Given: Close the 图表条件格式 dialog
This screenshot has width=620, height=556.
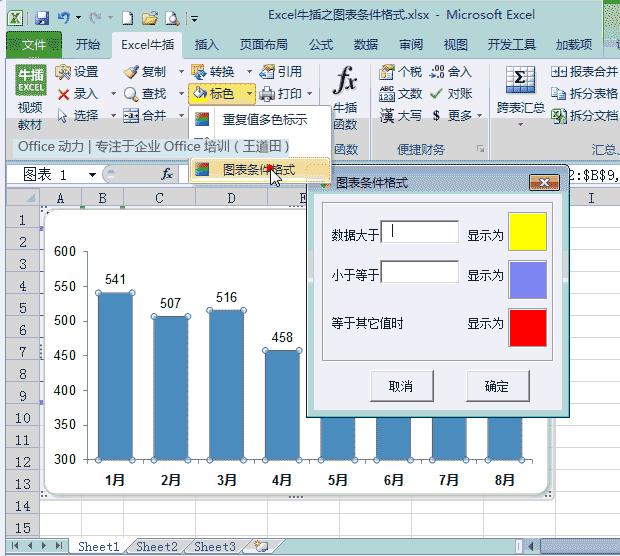Looking at the screenshot, I should pyautogui.click(x=544, y=182).
